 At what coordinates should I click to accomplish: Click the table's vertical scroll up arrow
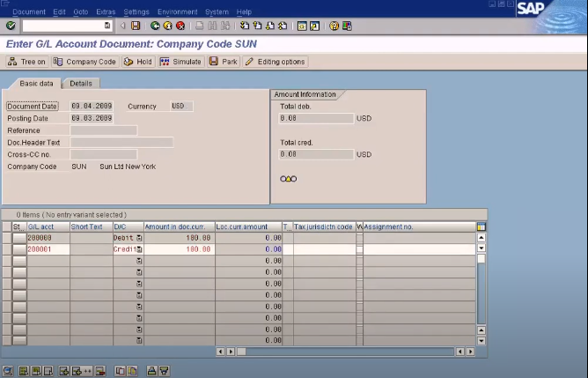click(x=481, y=238)
